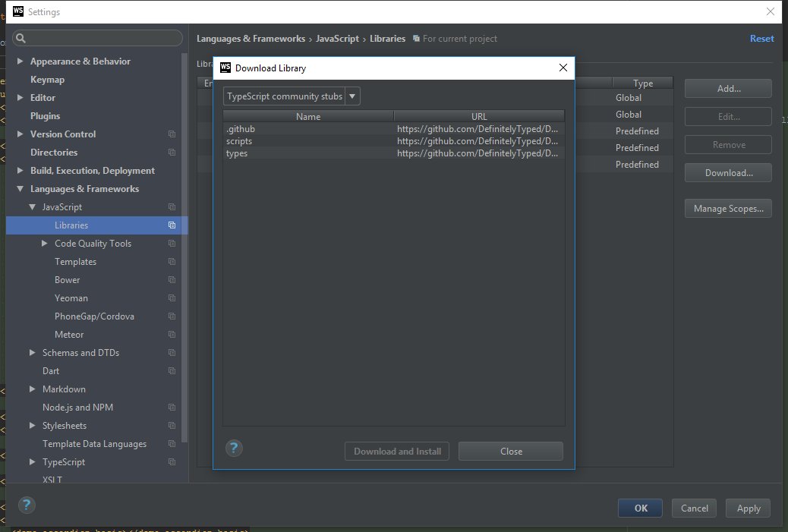Click project-level icon next to Templates
This screenshot has height=532, width=788.
tap(172, 262)
